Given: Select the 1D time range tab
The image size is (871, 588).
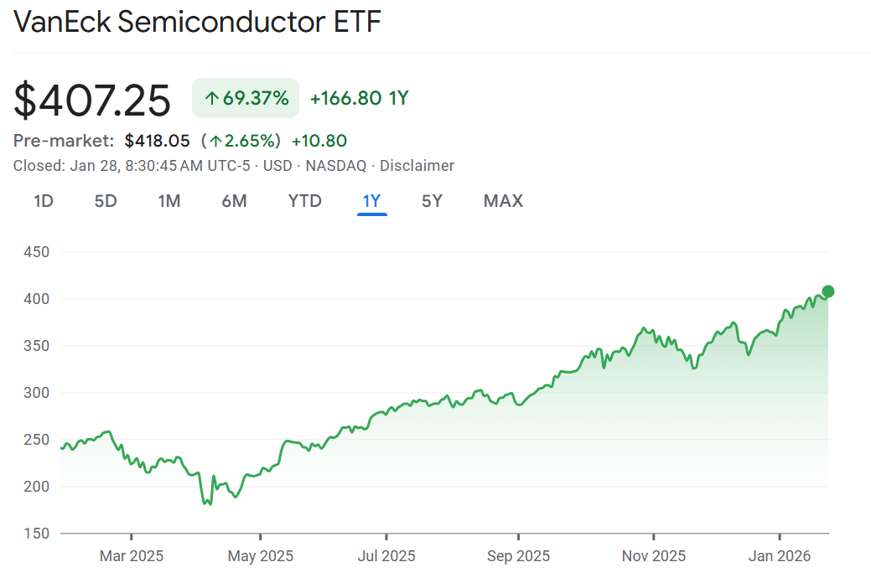Looking at the screenshot, I should coord(44,201).
